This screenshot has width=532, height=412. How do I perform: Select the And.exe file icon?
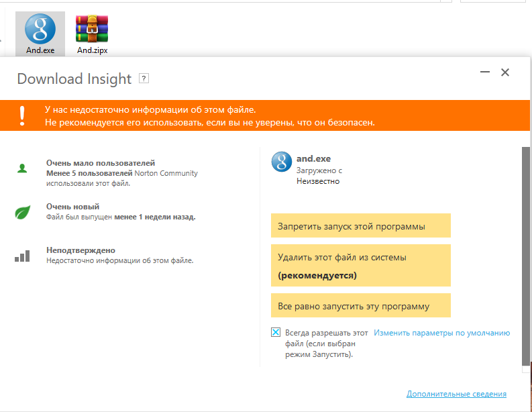pyautogui.click(x=40, y=31)
